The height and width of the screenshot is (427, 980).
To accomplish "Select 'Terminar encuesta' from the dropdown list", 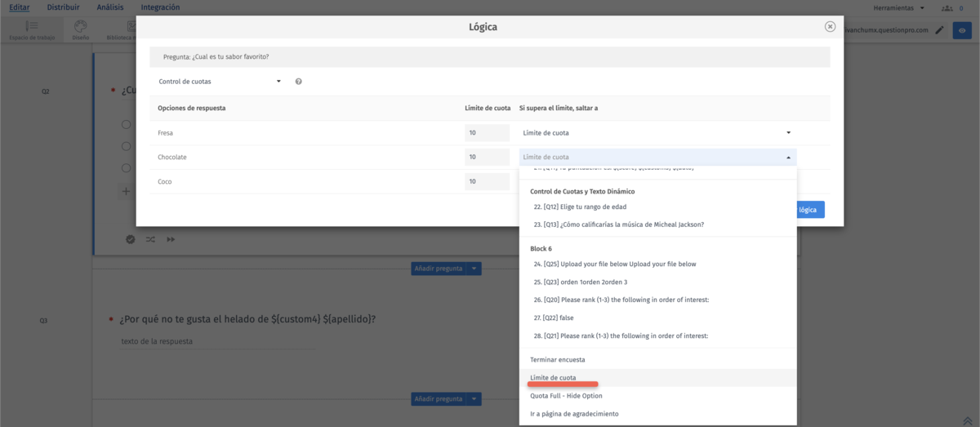I will pyautogui.click(x=558, y=359).
